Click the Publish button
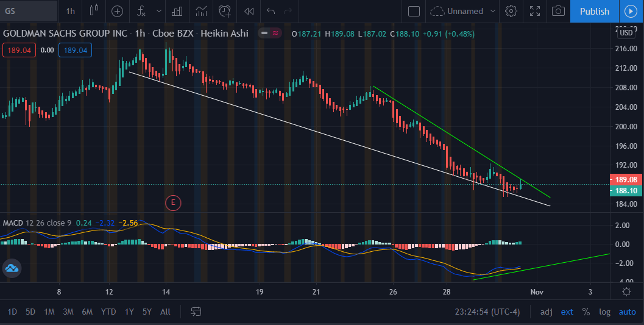The height and width of the screenshot is (325, 644). point(594,11)
